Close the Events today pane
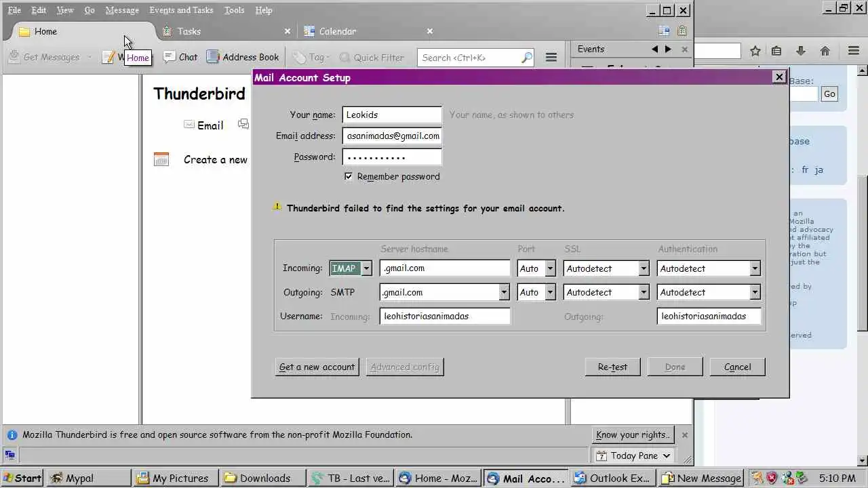Image resolution: width=868 pixels, height=488 pixels. tap(684, 49)
